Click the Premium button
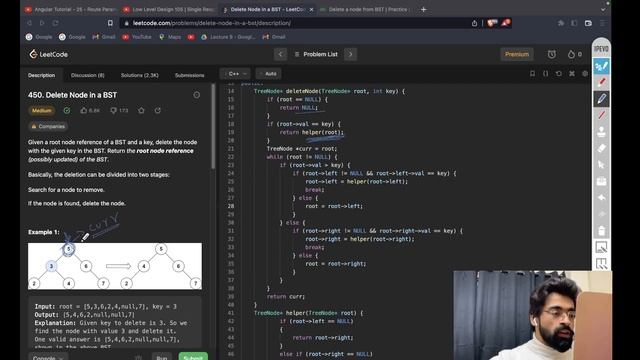This screenshot has height=360, width=640. click(517, 54)
